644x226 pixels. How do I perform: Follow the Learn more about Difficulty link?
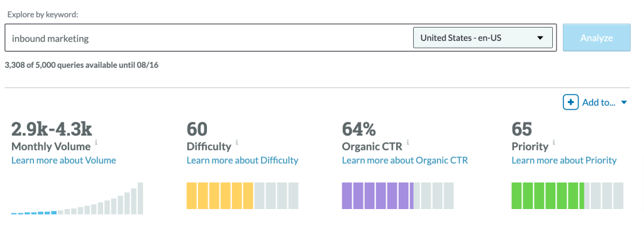pyautogui.click(x=242, y=160)
